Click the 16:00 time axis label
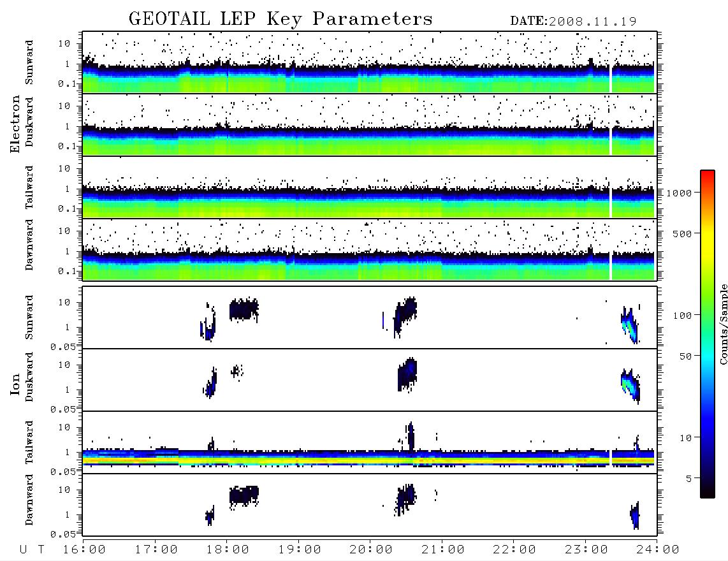Image resolution: width=728 pixels, height=561 pixels. click(85, 550)
